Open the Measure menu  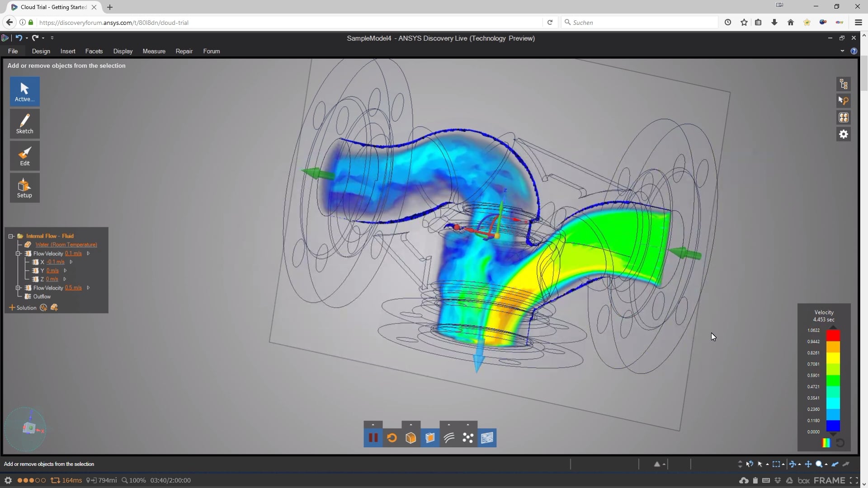(154, 51)
